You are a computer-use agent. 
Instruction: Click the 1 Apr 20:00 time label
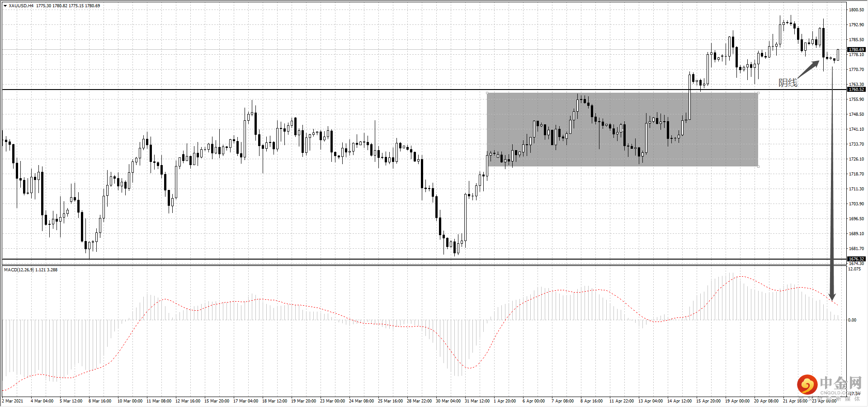coord(505,401)
